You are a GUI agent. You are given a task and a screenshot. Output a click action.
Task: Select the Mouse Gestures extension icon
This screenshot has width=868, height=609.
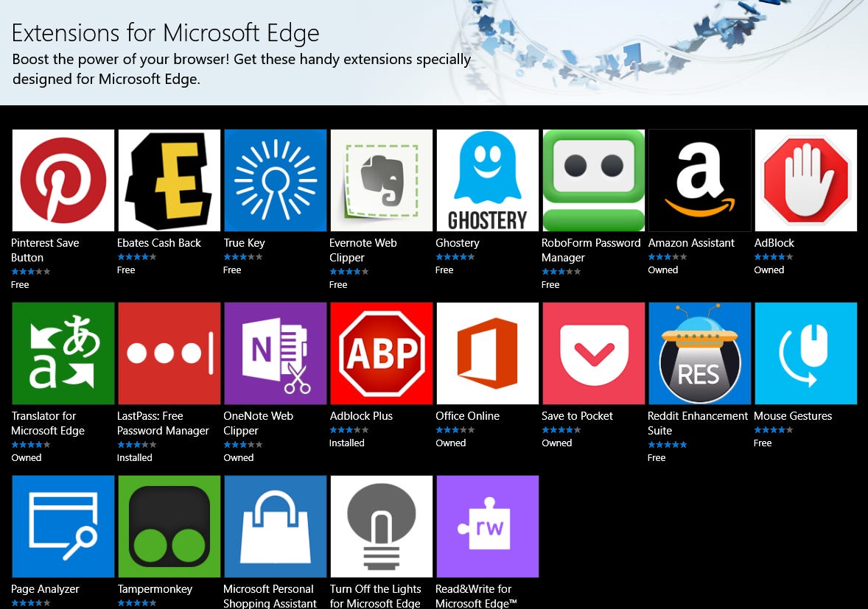pyautogui.click(x=805, y=353)
